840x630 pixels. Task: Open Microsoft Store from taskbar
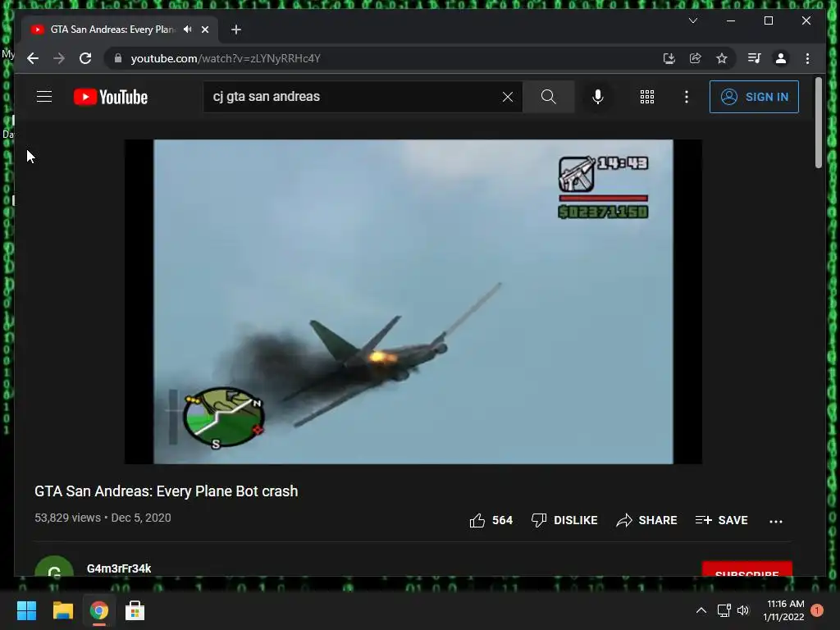click(x=135, y=610)
